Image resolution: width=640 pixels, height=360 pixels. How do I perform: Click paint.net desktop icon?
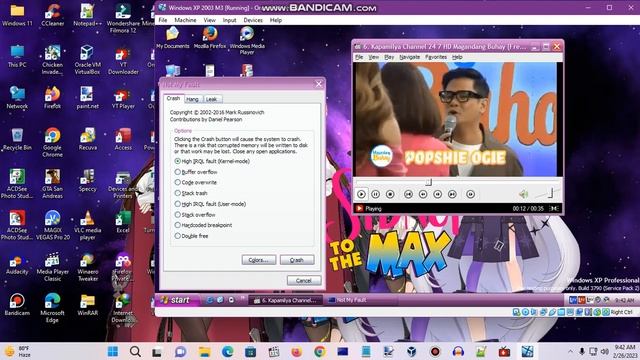(x=87, y=98)
